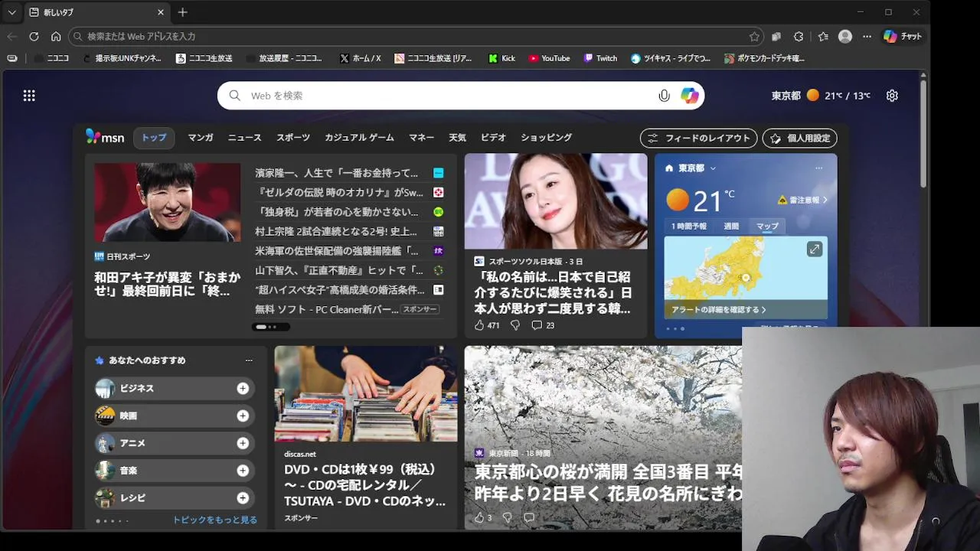980x551 pixels.
Task: Open Copilot icon inside search box
Action: coord(690,96)
